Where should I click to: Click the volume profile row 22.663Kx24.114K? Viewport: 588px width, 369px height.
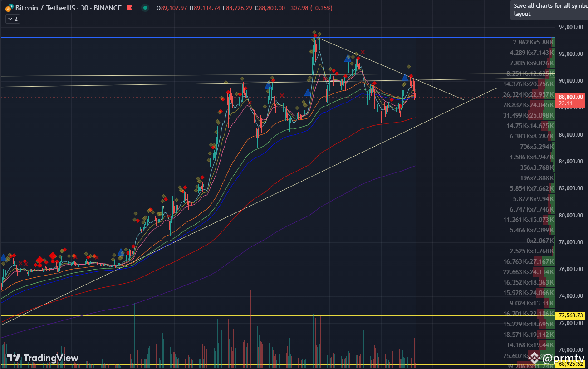point(528,272)
